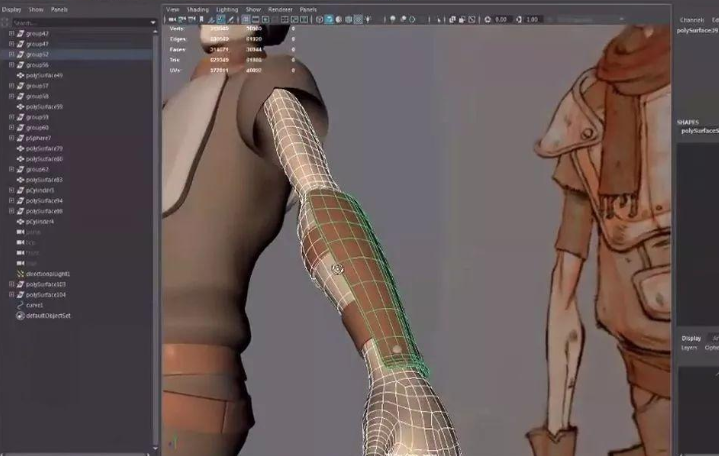Open the viewport Lighting menu

pyautogui.click(x=227, y=9)
